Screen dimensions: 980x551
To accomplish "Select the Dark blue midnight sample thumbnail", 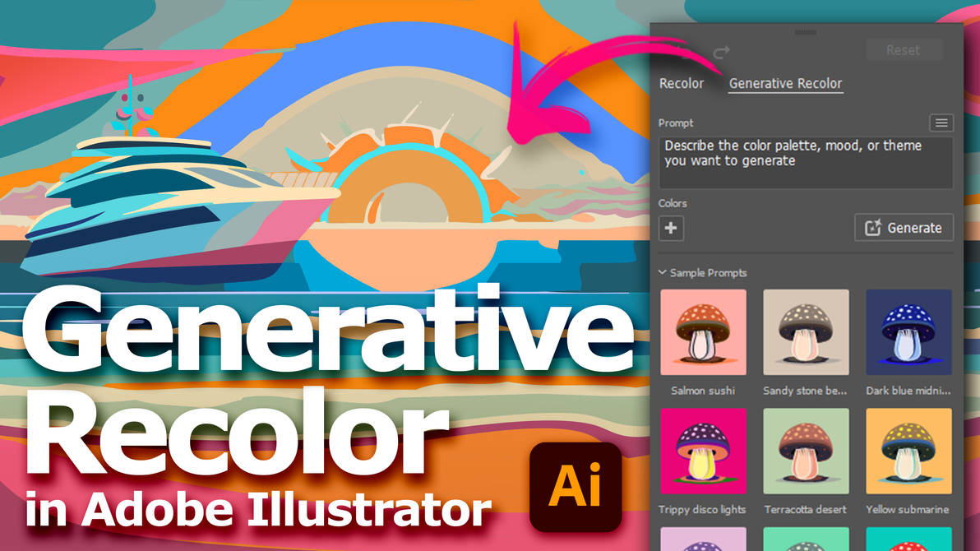I will click(908, 332).
